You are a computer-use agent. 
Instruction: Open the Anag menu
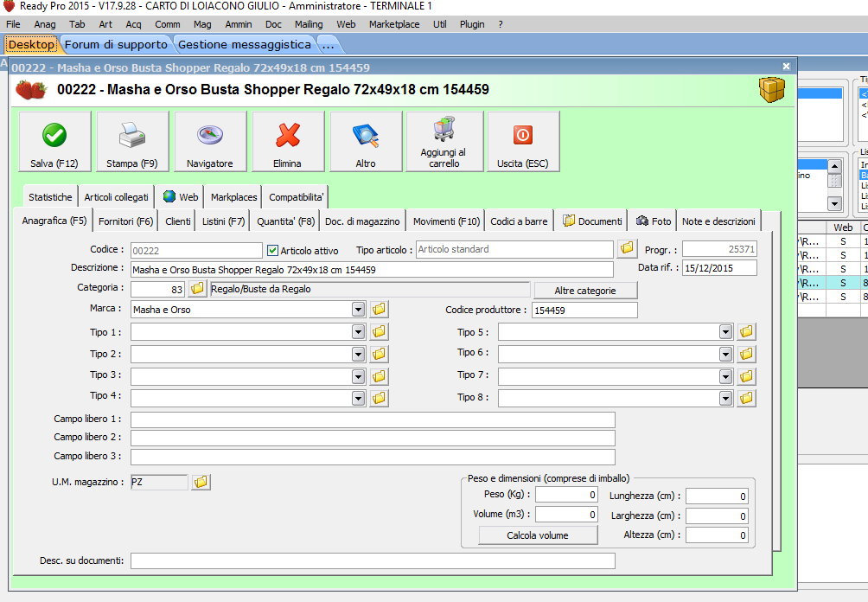click(x=45, y=24)
